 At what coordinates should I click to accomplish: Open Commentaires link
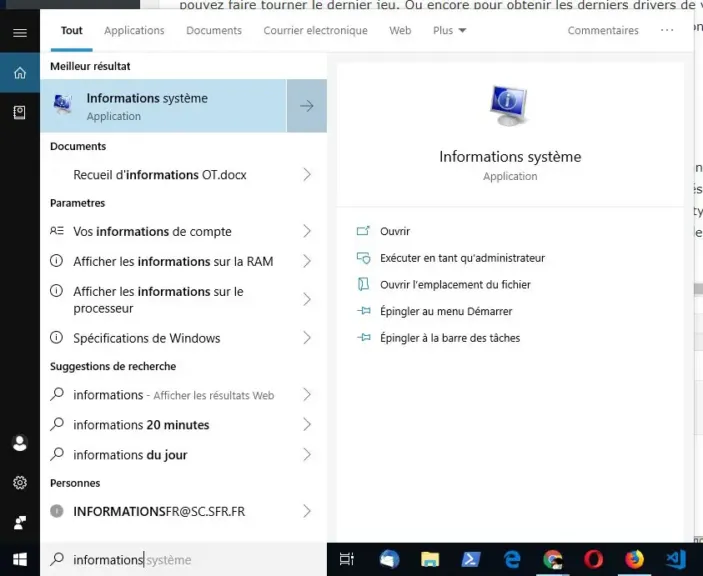[x=603, y=30]
